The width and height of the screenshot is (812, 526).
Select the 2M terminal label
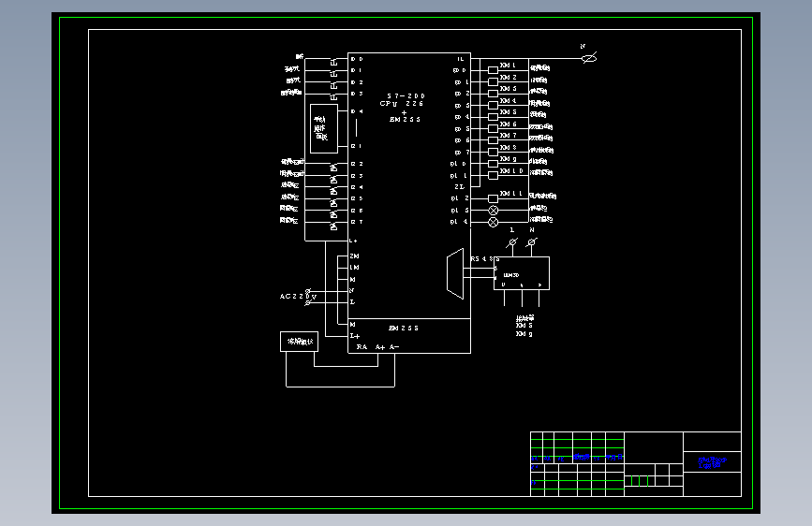click(x=354, y=256)
